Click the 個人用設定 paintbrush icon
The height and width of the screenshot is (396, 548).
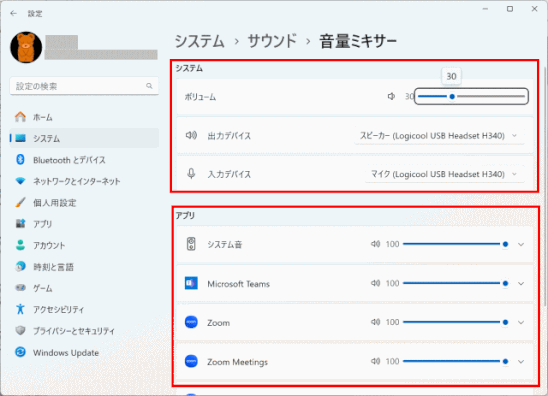[20, 202]
